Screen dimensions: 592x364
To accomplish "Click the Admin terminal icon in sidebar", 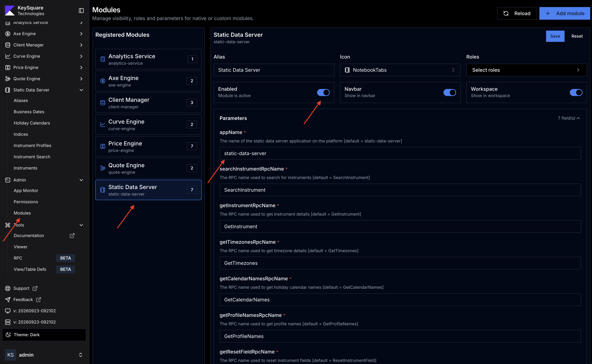I will click(8, 180).
